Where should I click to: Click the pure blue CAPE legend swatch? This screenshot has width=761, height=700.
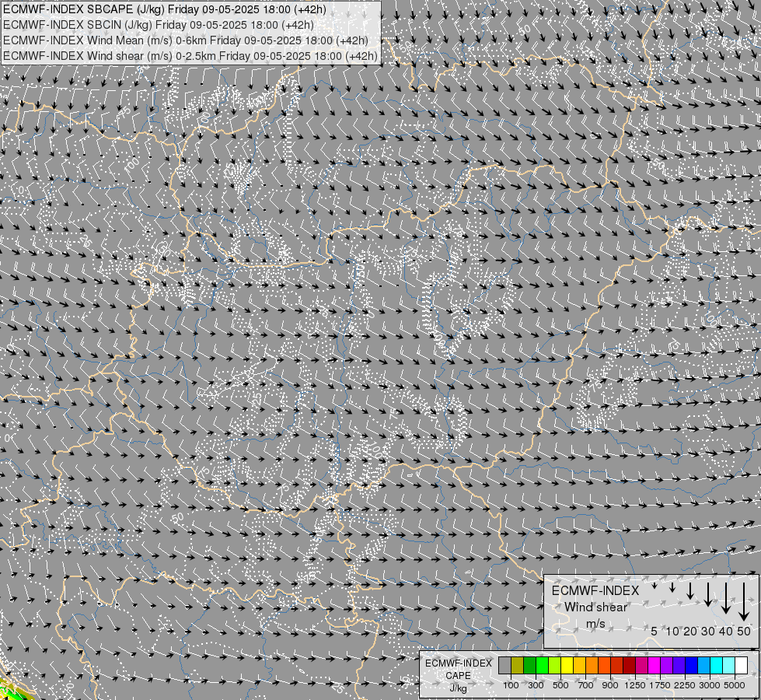tap(692, 665)
